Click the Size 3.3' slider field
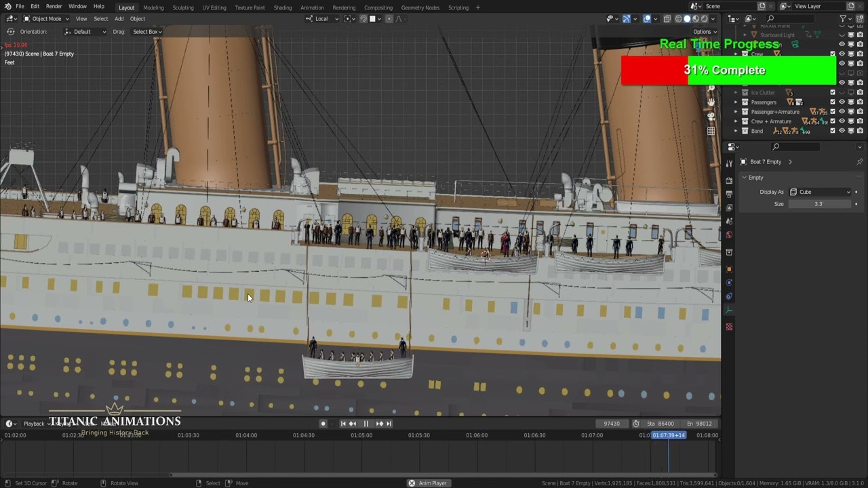The height and width of the screenshot is (488, 868). (x=820, y=204)
